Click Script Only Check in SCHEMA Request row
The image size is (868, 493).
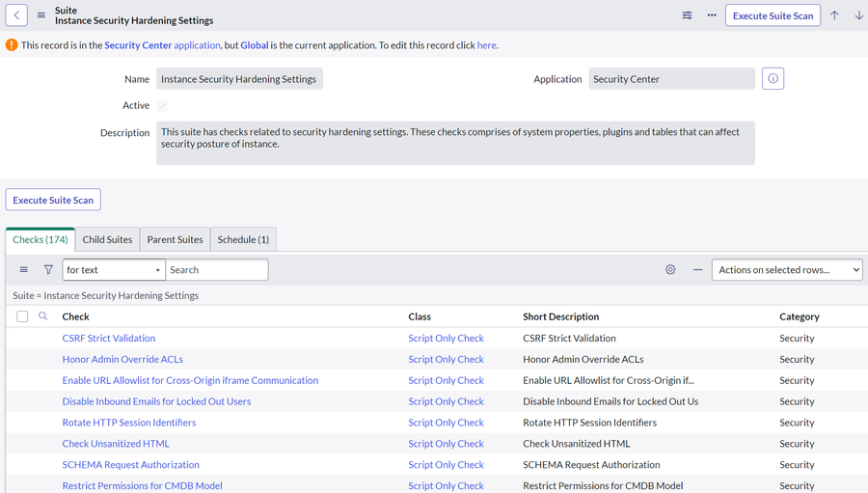[446, 464]
